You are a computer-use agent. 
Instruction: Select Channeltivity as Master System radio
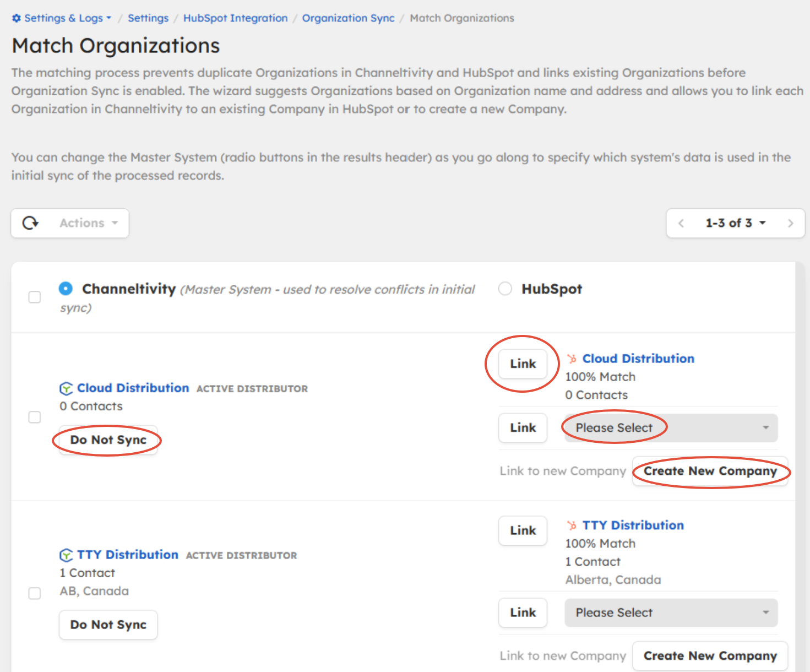66,289
